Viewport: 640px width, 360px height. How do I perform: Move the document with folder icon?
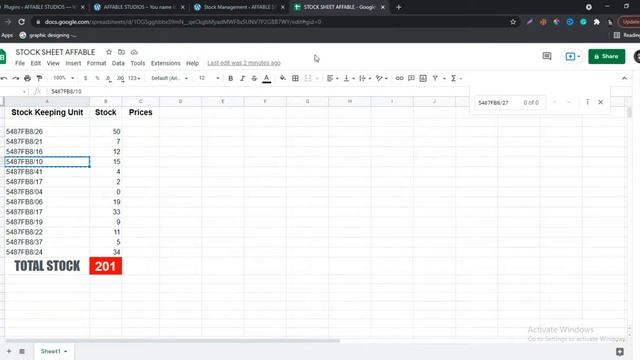(x=121, y=52)
